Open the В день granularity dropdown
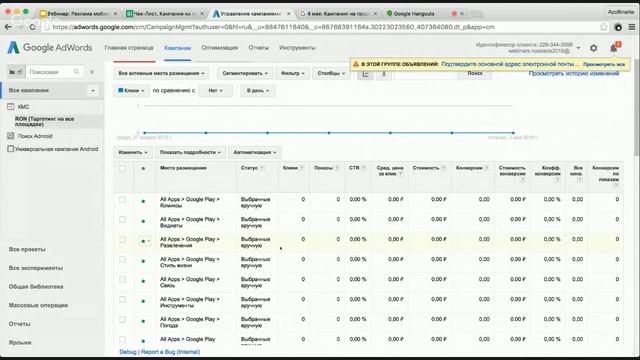The height and width of the screenshot is (360, 640). point(258,91)
